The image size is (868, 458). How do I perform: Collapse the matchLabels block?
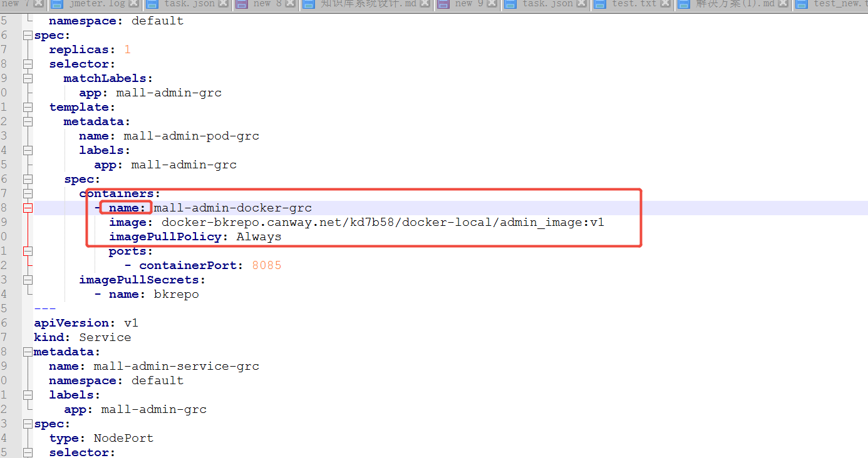[x=28, y=79]
